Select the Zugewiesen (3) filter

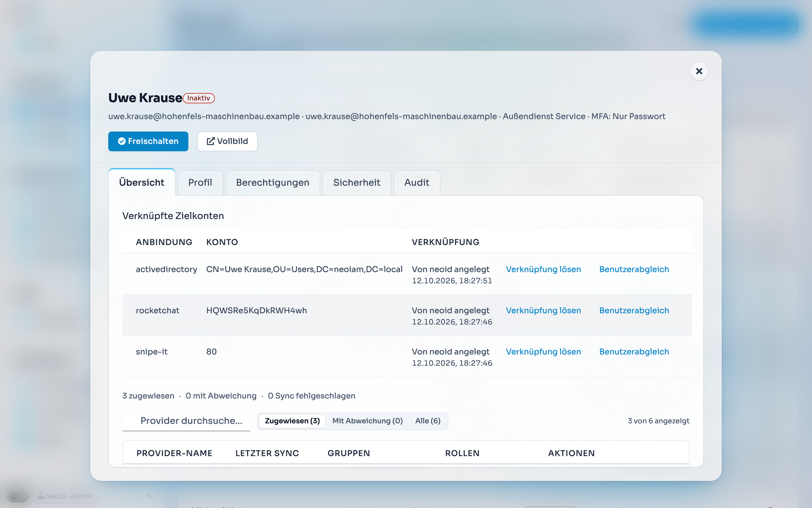coord(292,421)
